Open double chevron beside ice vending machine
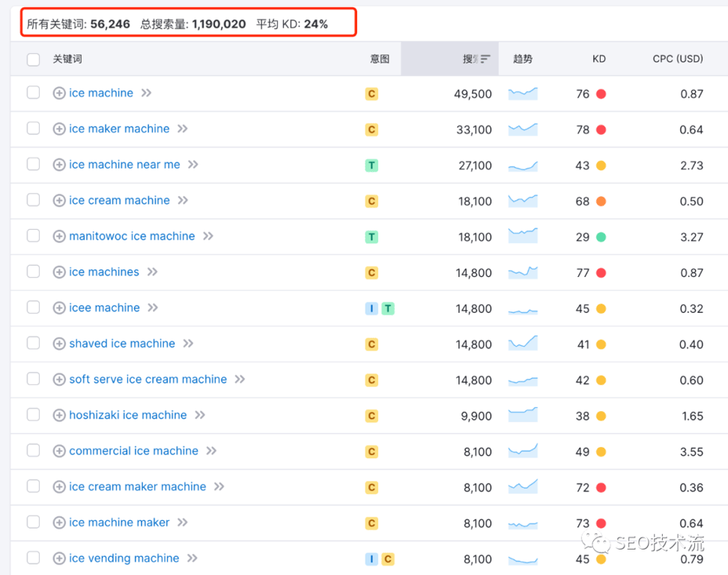The height and width of the screenshot is (575, 728). pos(192,558)
